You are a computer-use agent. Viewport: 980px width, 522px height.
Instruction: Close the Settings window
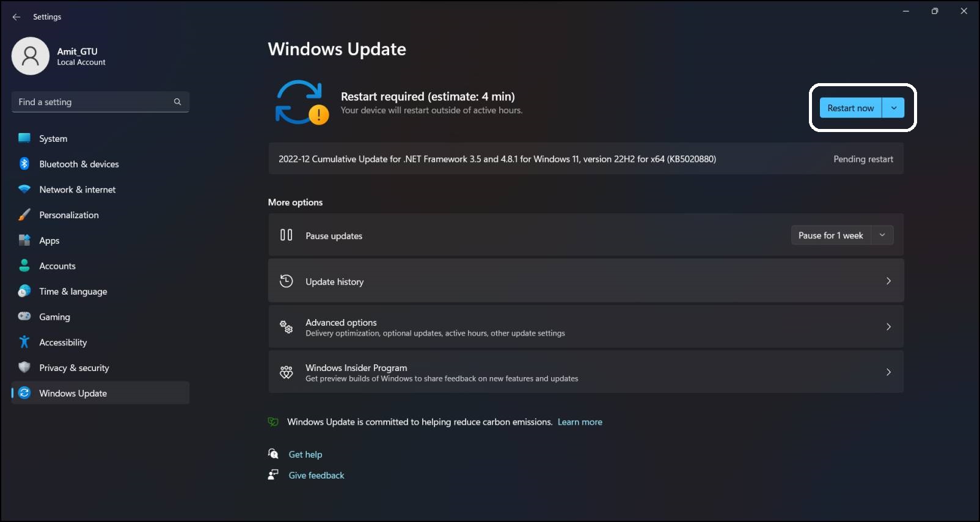tap(964, 11)
